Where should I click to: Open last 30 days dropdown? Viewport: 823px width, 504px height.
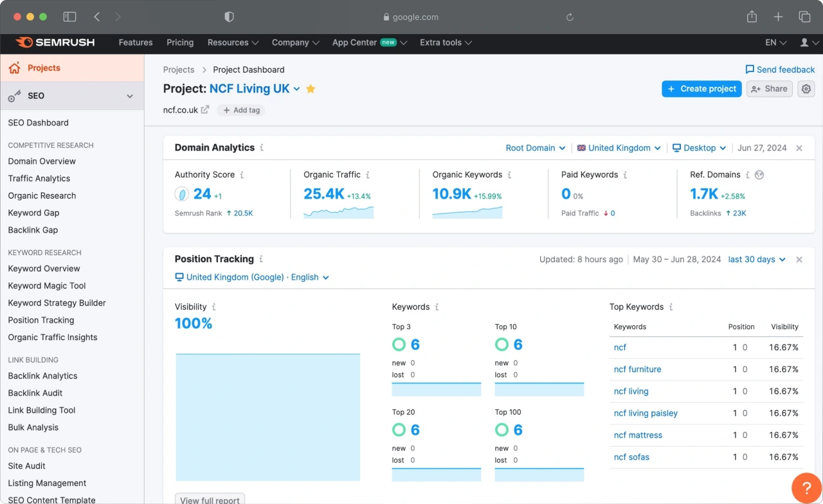click(x=757, y=260)
